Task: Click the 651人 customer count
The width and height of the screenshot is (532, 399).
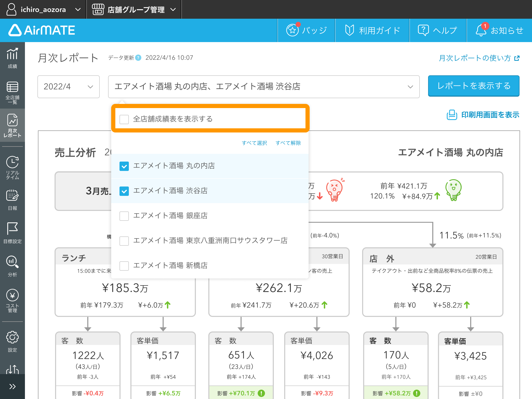Action: point(241,355)
